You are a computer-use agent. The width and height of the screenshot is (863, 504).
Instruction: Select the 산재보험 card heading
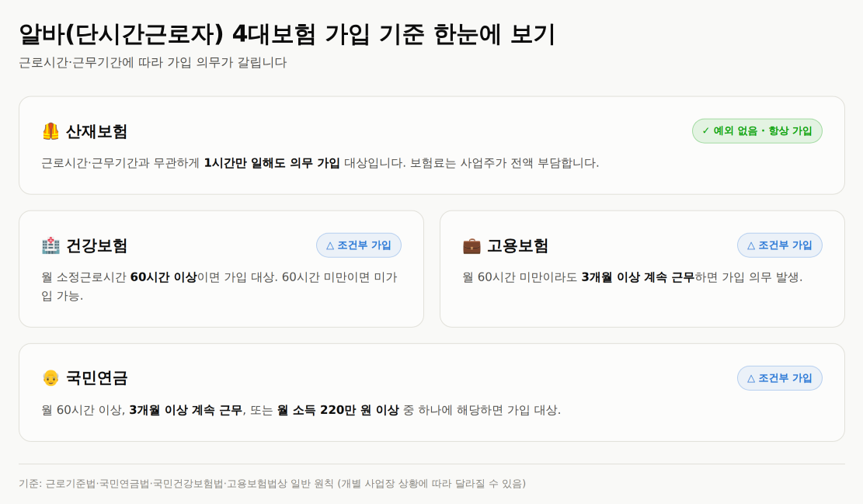97,131
